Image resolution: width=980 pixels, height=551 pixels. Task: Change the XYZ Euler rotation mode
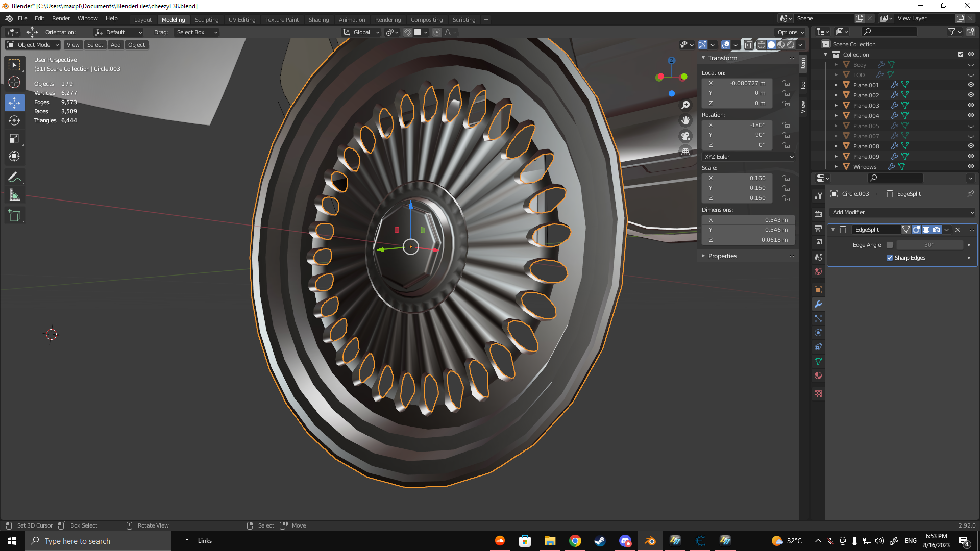pyautogui.click(x=748, y=157)
